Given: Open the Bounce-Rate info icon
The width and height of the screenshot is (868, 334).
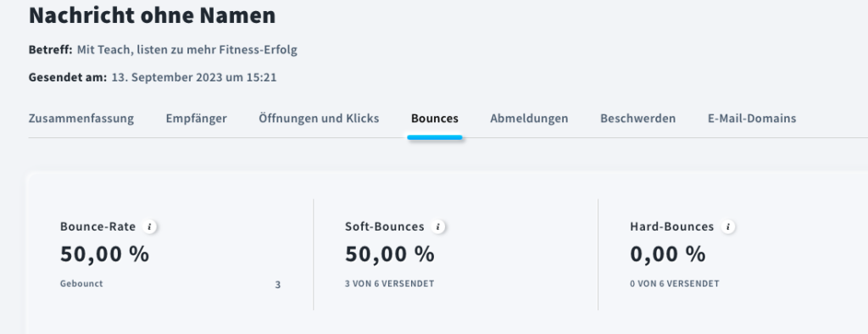Looking at the screenshot, I should point(149,226).
